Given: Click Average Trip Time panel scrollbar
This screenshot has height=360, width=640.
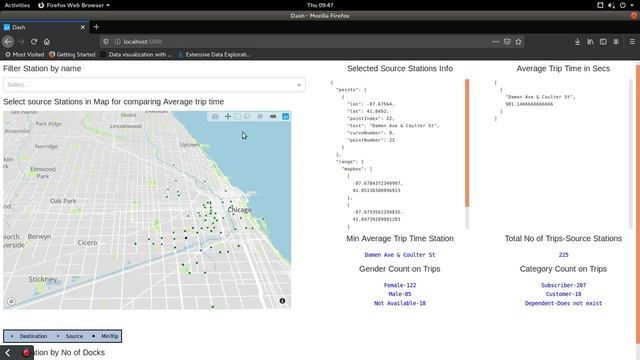Looking at the screenshot, I should coord(630,153).
